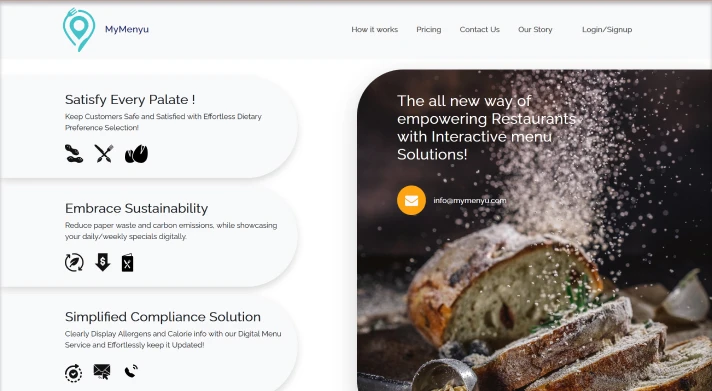Click the dollar down arrow icon
The width and height of the screenshot is (712, 391).
tap(103, 262)
